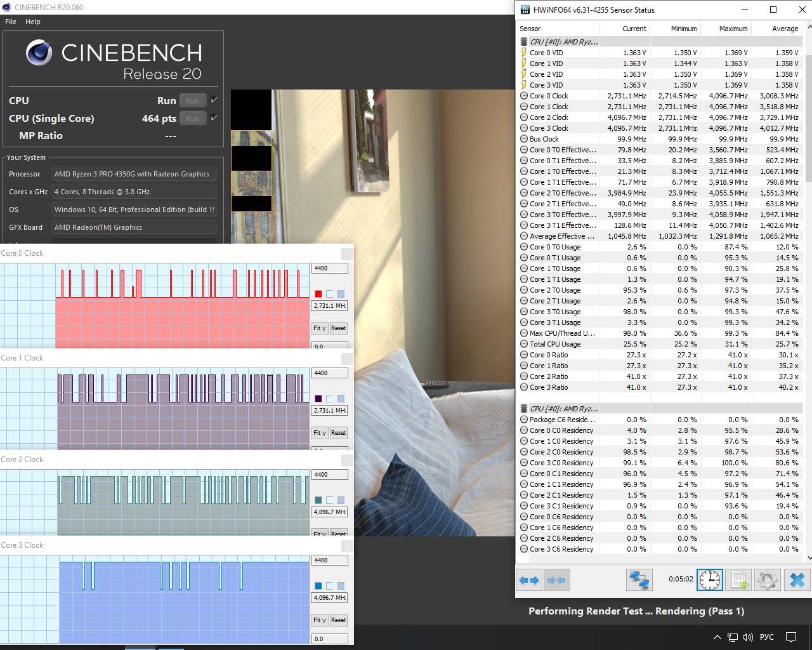Click the HWiNFO expand layout arrows icon
The width and height of the screenshot is (812, 650).
click(x=529, y=580)
